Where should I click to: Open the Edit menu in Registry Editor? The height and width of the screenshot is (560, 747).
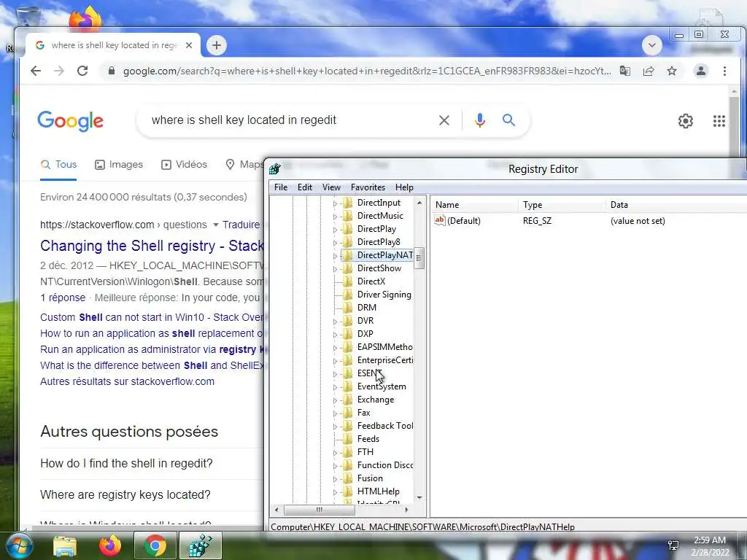click(x=305, y=187)
